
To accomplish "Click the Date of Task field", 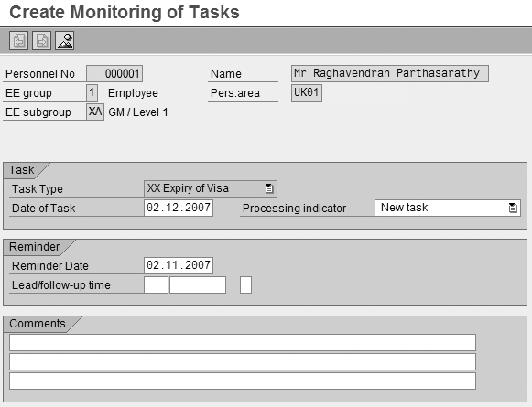I will pyautogui.click(x=179, y=209).
